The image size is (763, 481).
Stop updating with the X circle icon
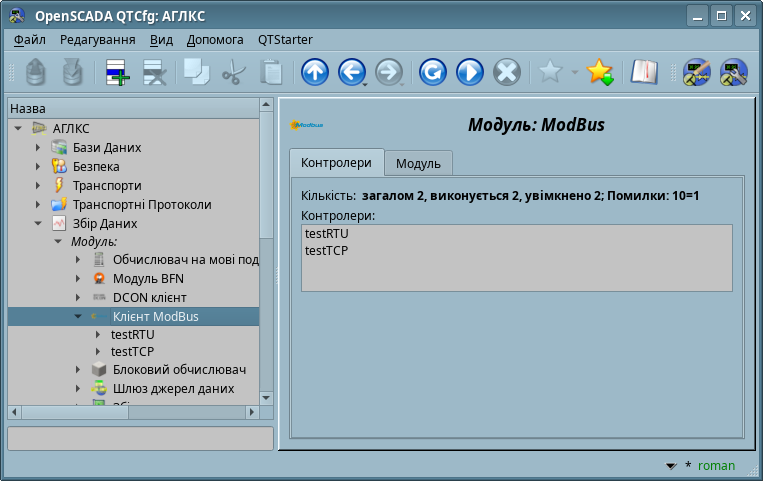click(x=507, y=73)
